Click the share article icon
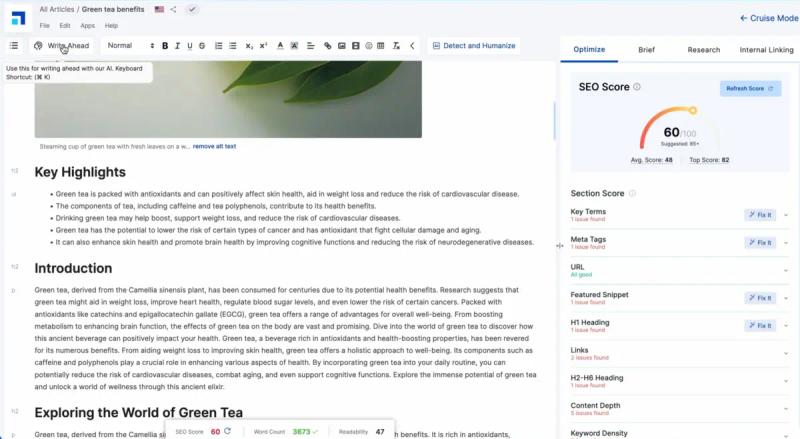This screenshot has width=800, height=439. pos(173,9)
